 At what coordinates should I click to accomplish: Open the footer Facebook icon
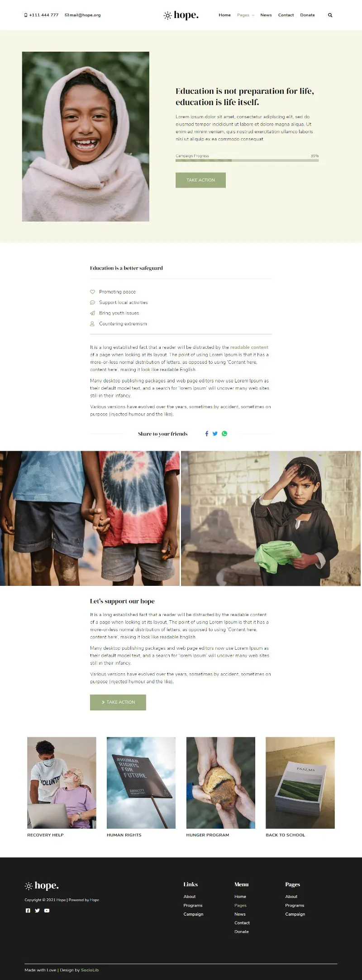coord(28,911)
